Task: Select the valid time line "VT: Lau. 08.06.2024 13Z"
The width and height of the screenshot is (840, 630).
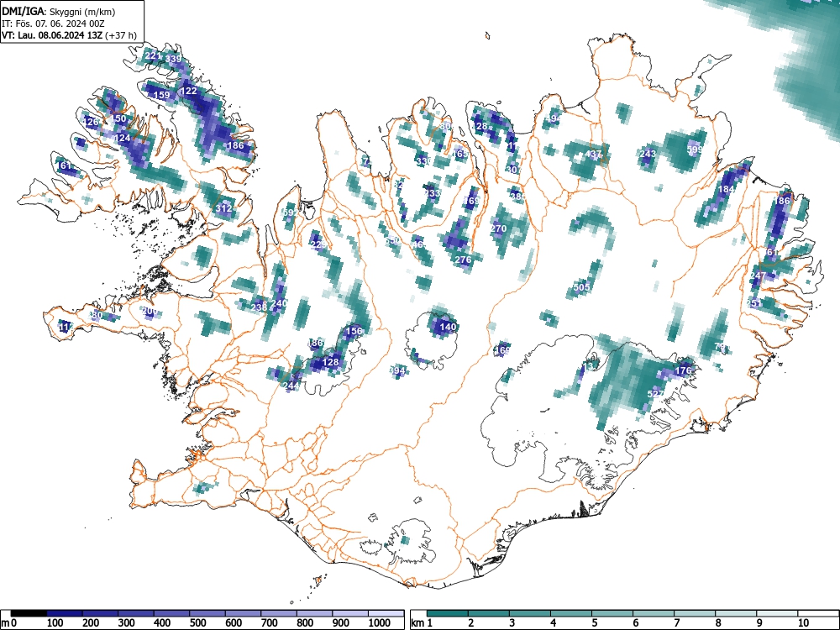Action: click(x=52, y=35)
